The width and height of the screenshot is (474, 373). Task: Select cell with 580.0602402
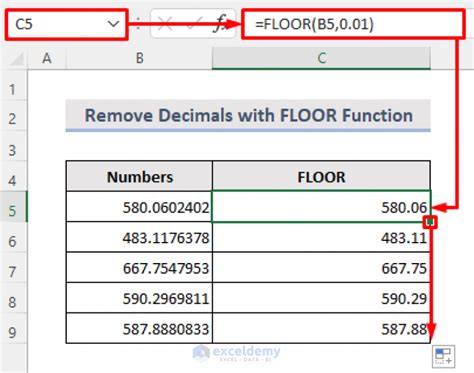(x=139, y=207)
